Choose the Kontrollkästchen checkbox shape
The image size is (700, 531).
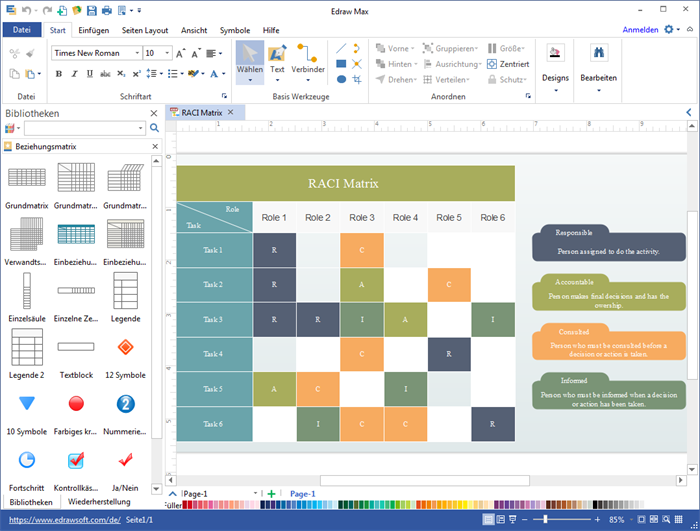point(76,467)
